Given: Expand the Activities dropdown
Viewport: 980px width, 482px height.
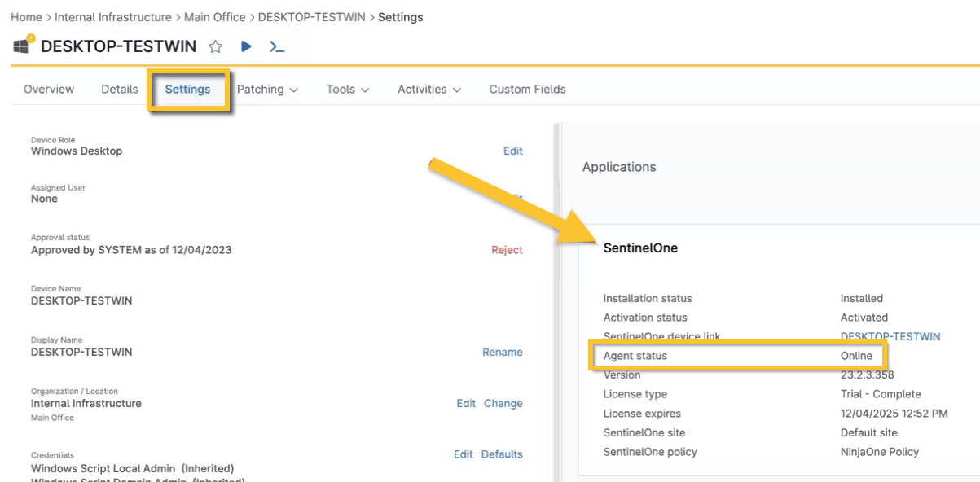Looking at the screenshot, I should coord(428,89).
